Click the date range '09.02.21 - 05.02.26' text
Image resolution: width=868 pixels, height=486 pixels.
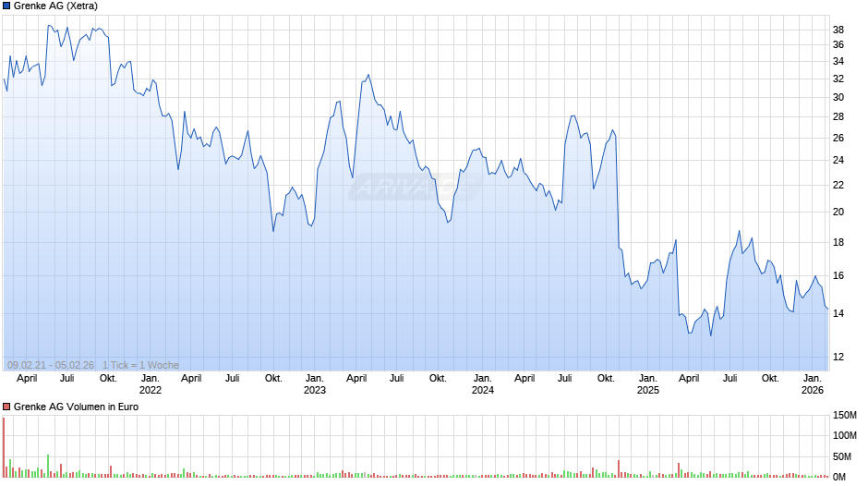[x=51, y=365]
